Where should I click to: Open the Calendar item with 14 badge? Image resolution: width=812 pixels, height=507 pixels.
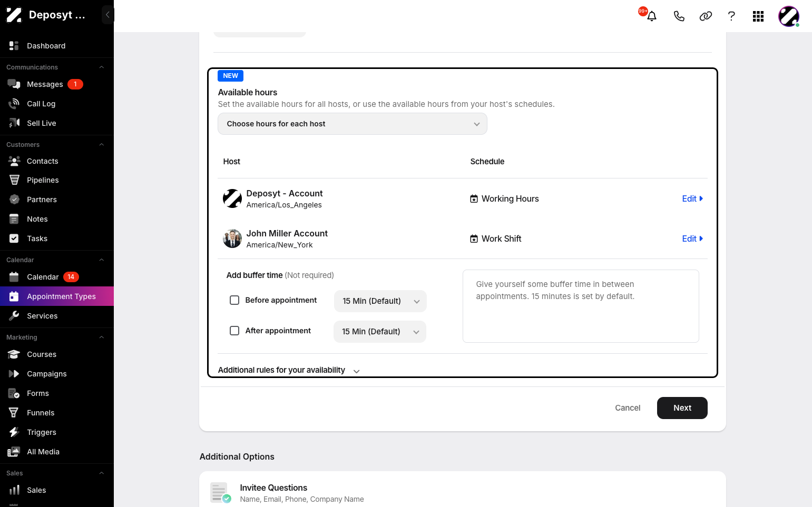point(57,277)
